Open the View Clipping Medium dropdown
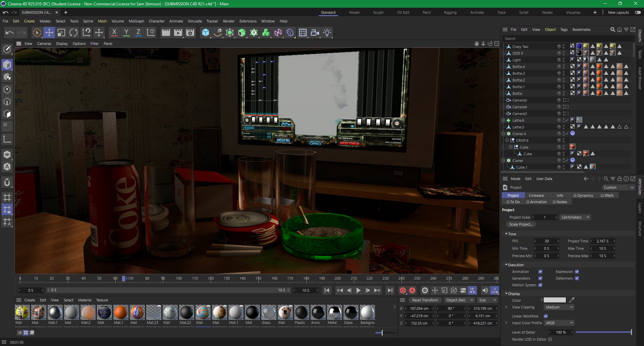Viewport: 644px width, 346px height. point(559,307)
